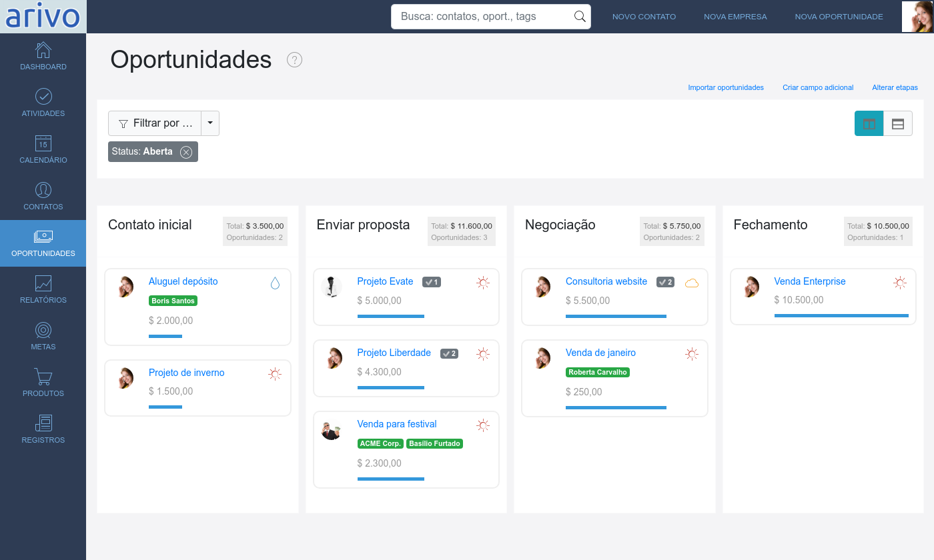The width and height of the screenshot is (934, 560).
Task: Remove the Status: Aberta filter
Action: point(186,152)
